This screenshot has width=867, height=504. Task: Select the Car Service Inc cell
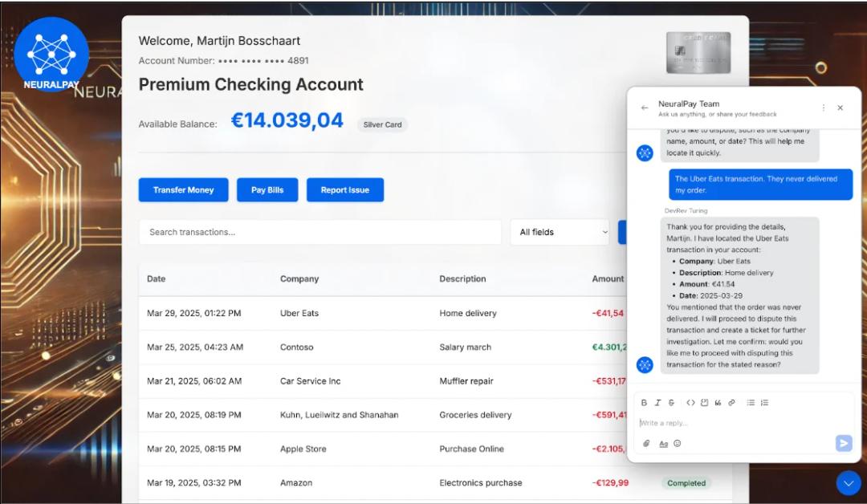click(310, 381)
